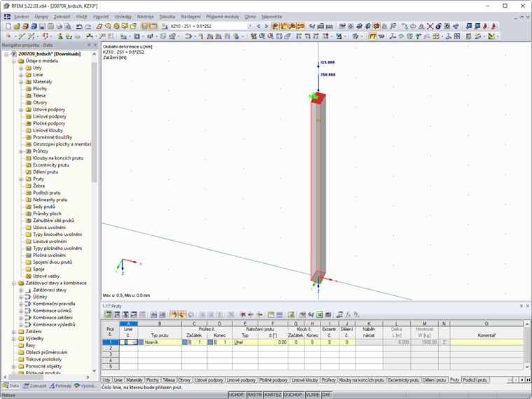Viewport: 532px width, 399px height.
Task: Select Uzlové podpory in navigator
Action: coord(49,110)
